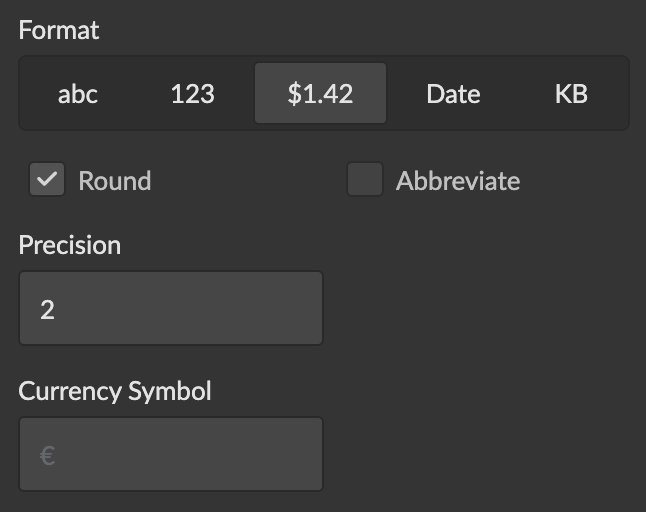Switch from currency to plain number 123
Image resolution: width=646 pixels, height=512 pixels.
point(192,94)
